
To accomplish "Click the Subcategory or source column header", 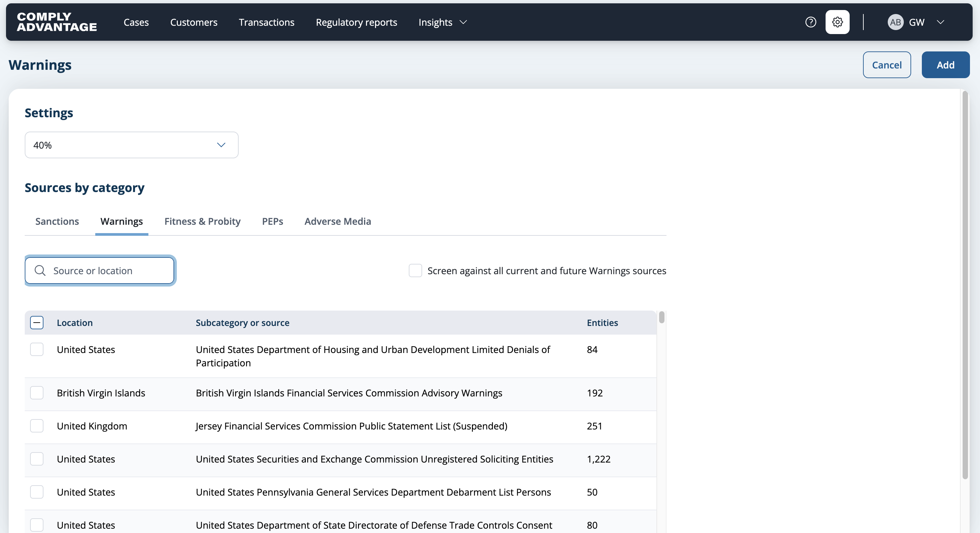I will pos(242,322).
